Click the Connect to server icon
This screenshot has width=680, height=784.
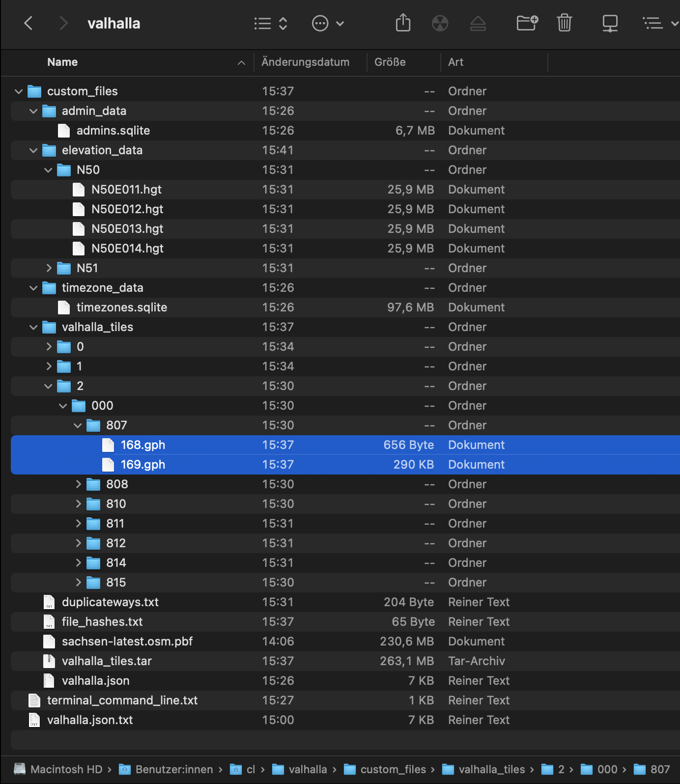click(x=610, y=23)
